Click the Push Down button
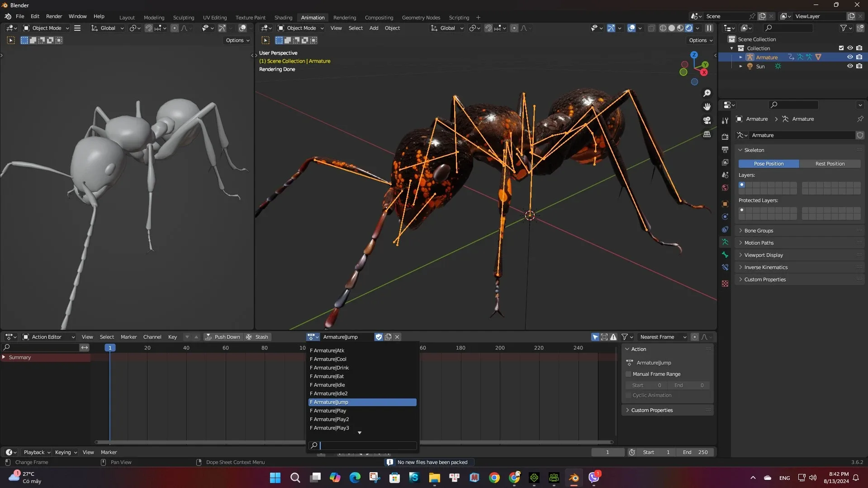 pyautogui.click(x=223, y=337)
